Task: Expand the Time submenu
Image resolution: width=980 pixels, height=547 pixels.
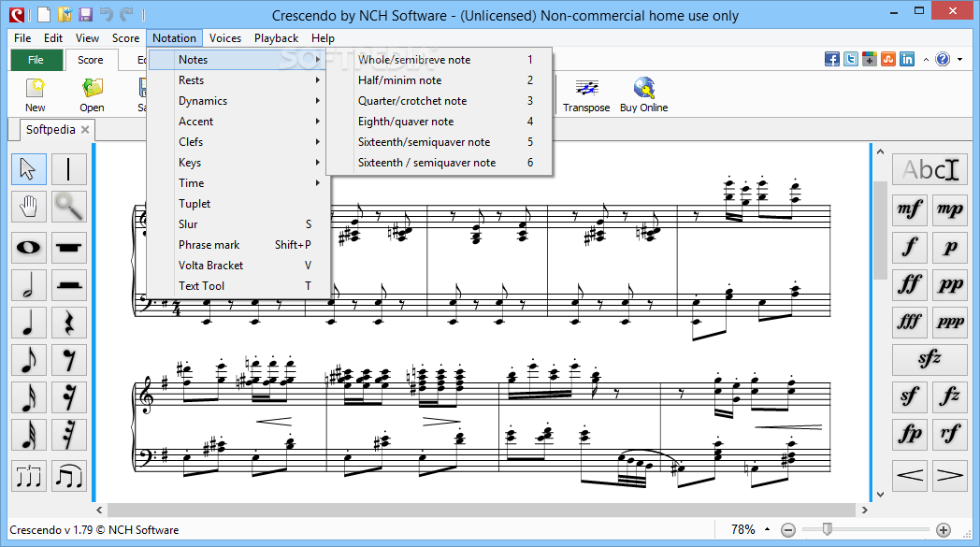Action: click(238, 183)
